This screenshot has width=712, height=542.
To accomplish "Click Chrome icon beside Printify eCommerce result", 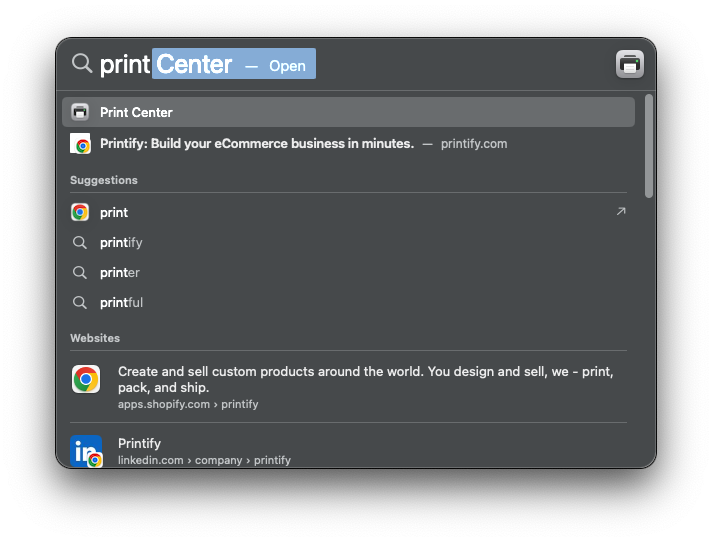I will (81, 144).
